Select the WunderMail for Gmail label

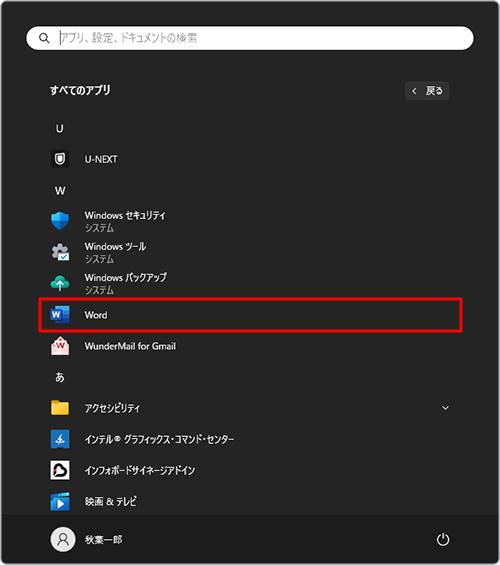pyautogui.click(x=130, y=346)
